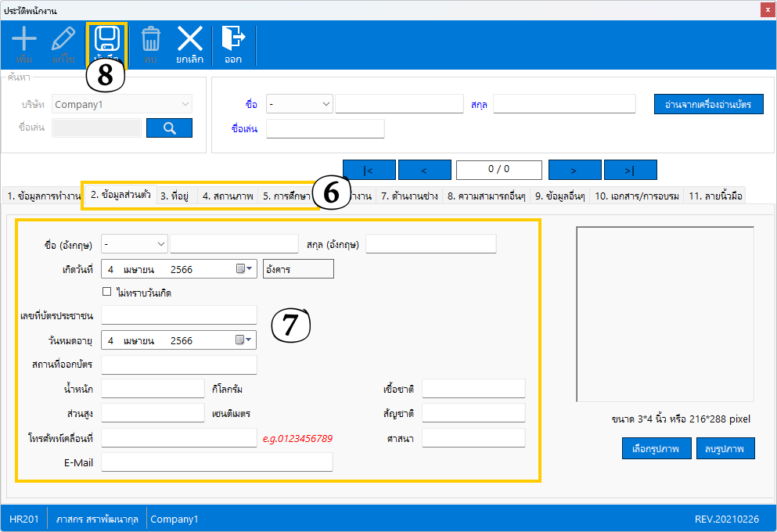Click the Exit door toolbar icon
The image size is (777, 532).
(232, 41)
